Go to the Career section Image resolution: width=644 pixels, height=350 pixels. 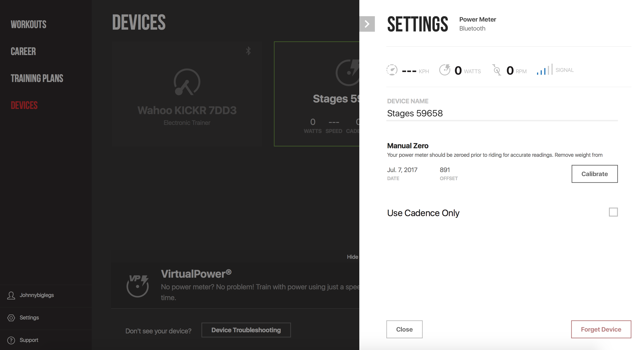[23, 51]
